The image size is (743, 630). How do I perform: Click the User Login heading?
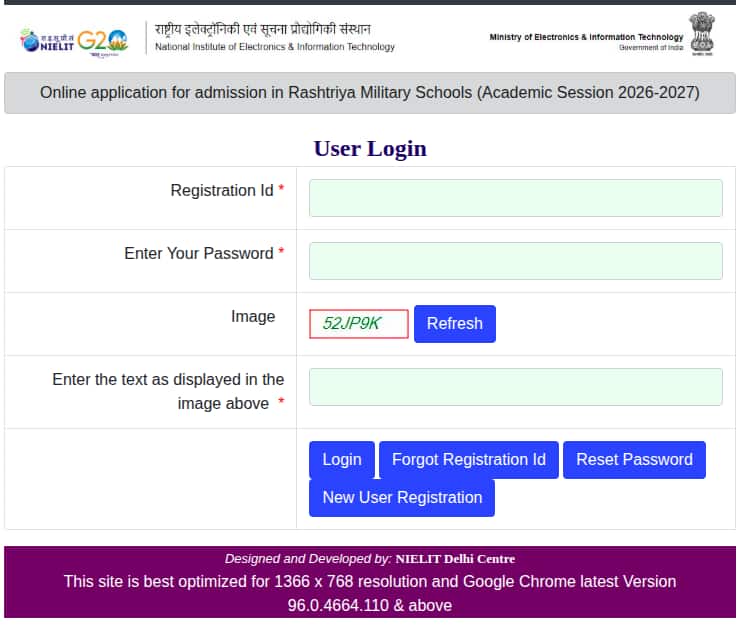(370, 149)
